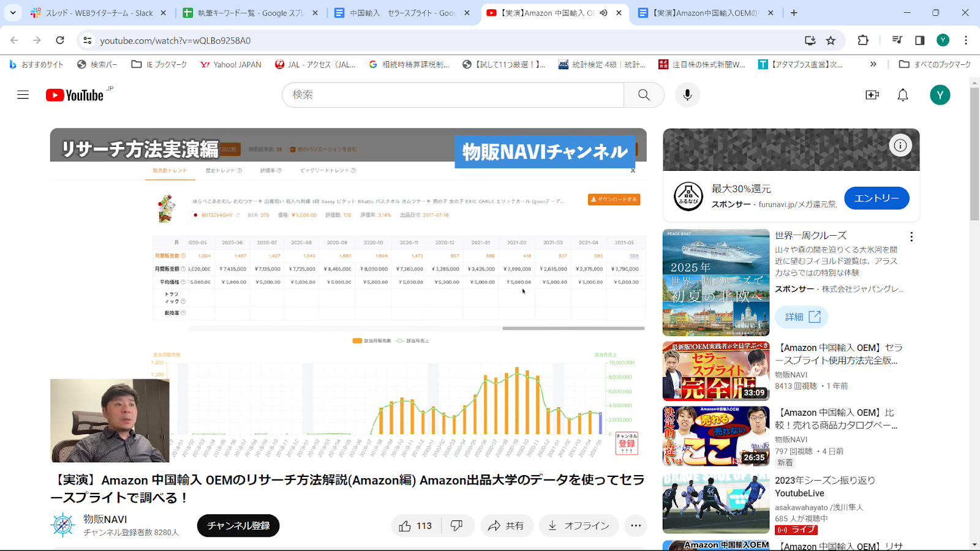This screenshot has height=551, width=980.
Task: Open more actions ellipsis under video
Action: click(x=636, y=526)
